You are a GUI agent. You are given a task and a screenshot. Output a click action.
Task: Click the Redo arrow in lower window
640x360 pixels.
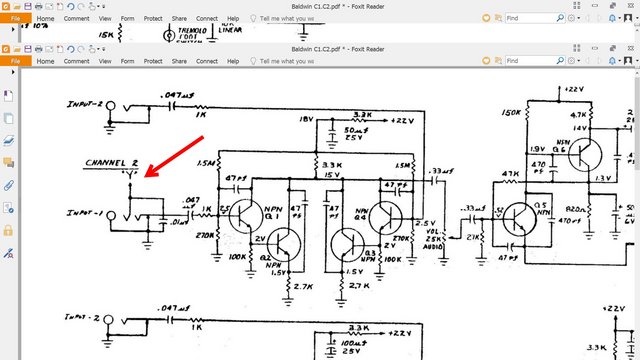(81, 49)
